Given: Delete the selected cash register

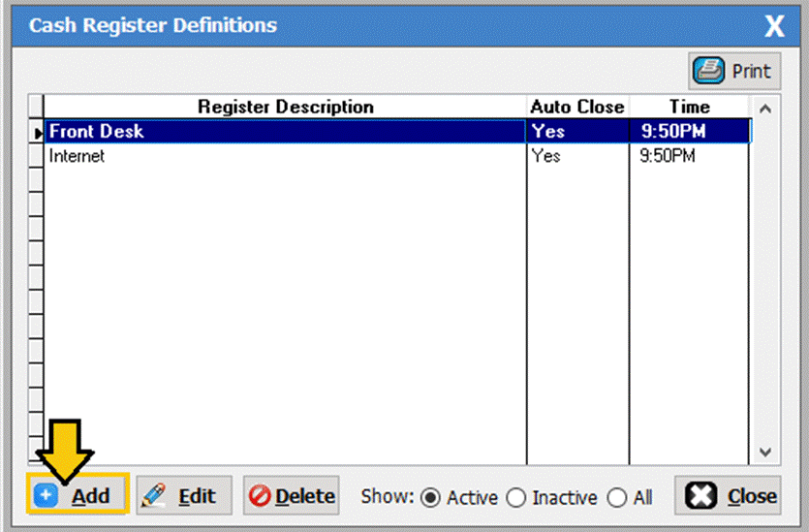Looking at the screenshot, I should coord(291,496).
